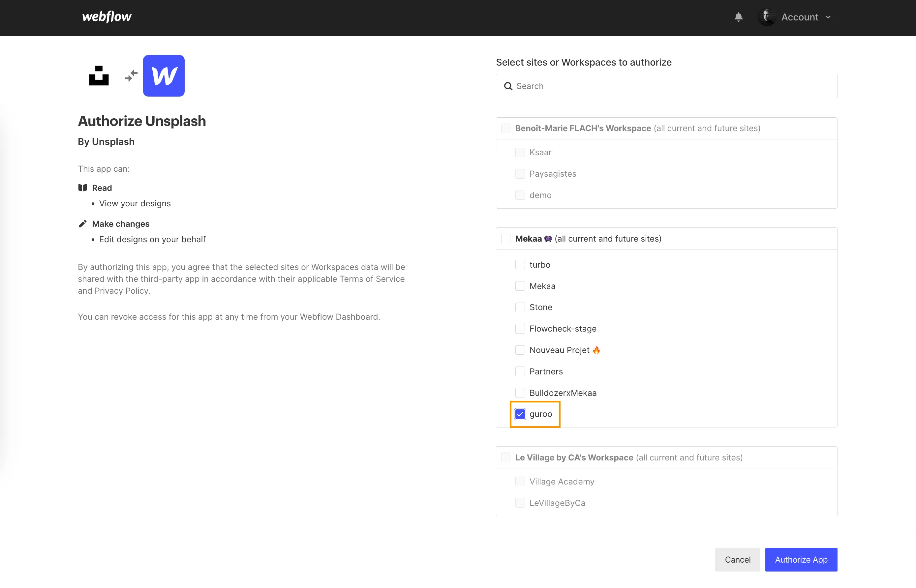Open the notifications bell
This screenshot has height=588, width=916.
(738, 17)
